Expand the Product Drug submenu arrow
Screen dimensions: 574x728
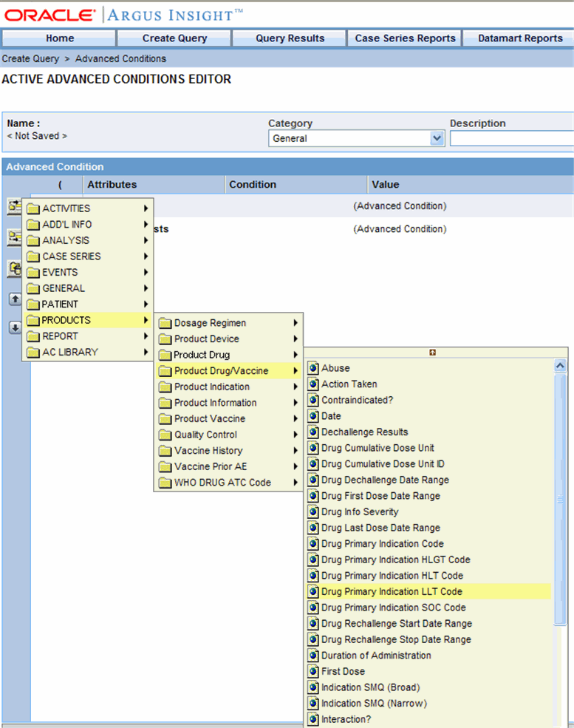pos(295,355)
